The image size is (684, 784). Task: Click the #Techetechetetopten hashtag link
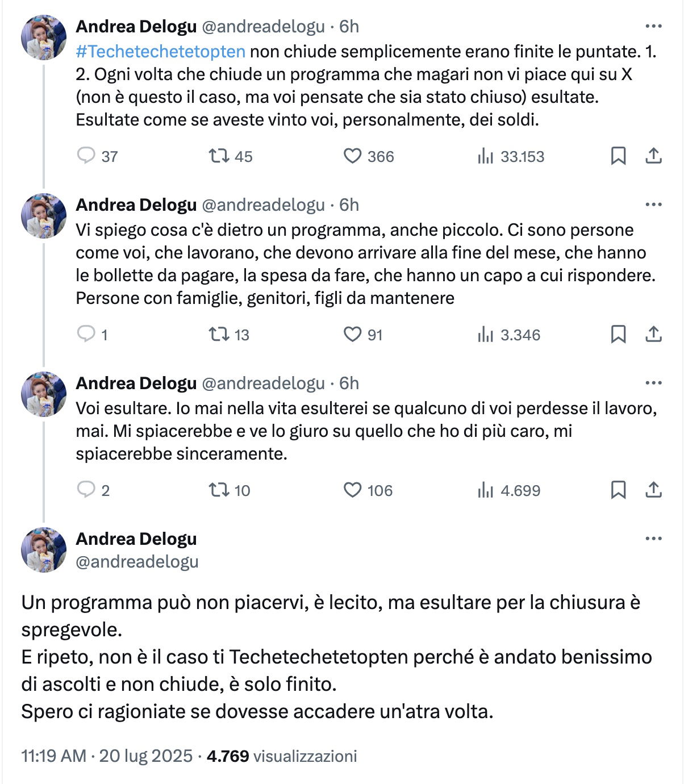160,51
